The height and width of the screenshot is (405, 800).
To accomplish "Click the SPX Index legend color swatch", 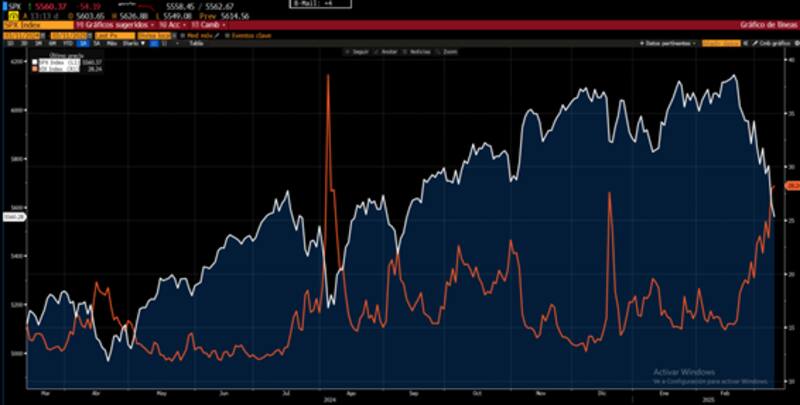I will click(34, 62).
